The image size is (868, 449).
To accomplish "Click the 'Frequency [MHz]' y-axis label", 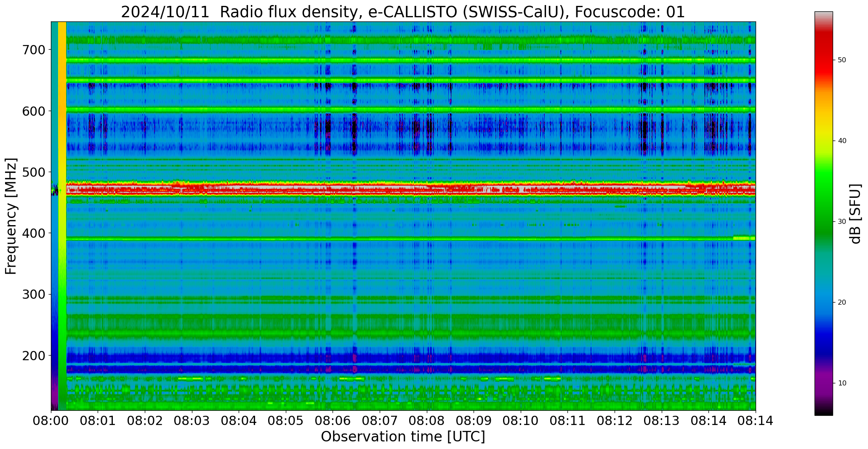I will 11,216.
